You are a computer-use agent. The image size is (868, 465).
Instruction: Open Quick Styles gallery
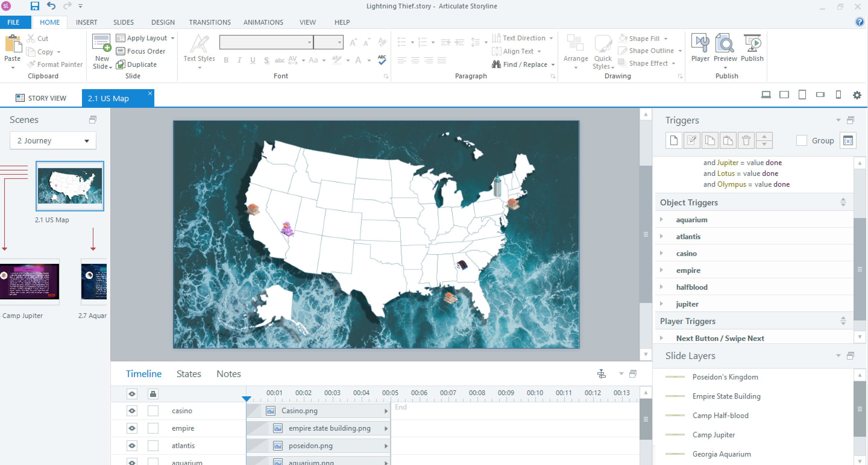coord(603,51)
